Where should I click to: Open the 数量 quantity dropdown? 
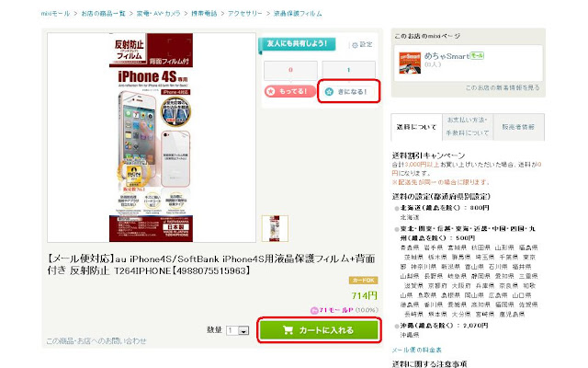click(x=238, y=330)
